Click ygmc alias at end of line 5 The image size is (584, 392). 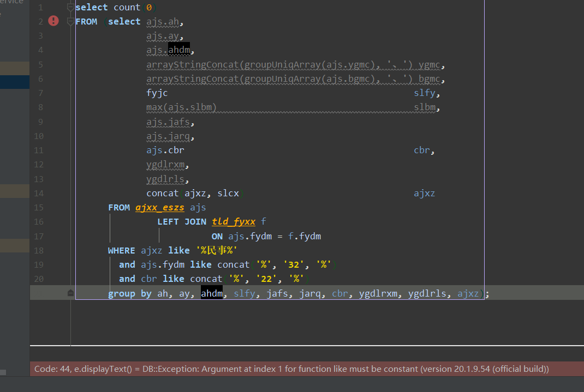430,65
